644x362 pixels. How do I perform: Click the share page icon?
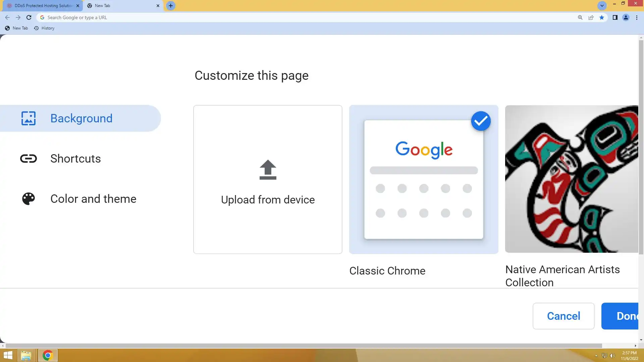pyautogui.click(x=591, y=17)
